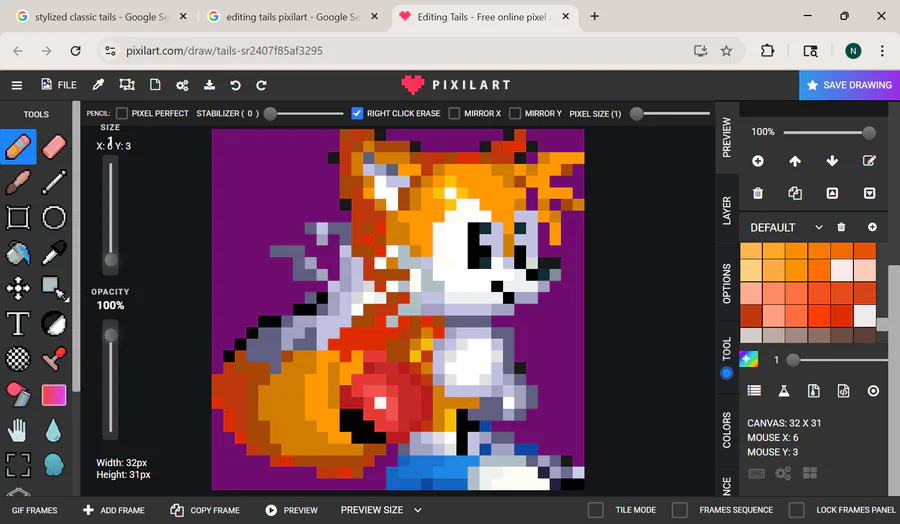Toggle the Tile Mode checkbox
This screenshot has width=900, height=524.
(x=596, y=510)
